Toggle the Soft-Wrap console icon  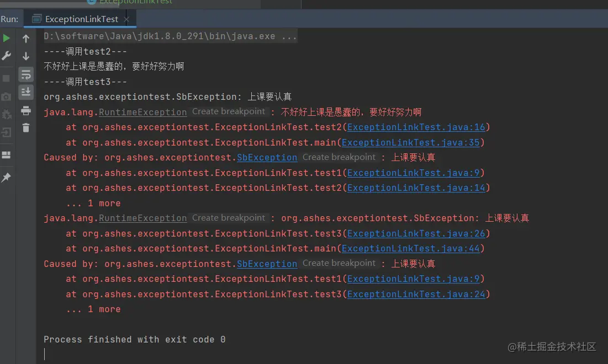click(x=26, y=74)
